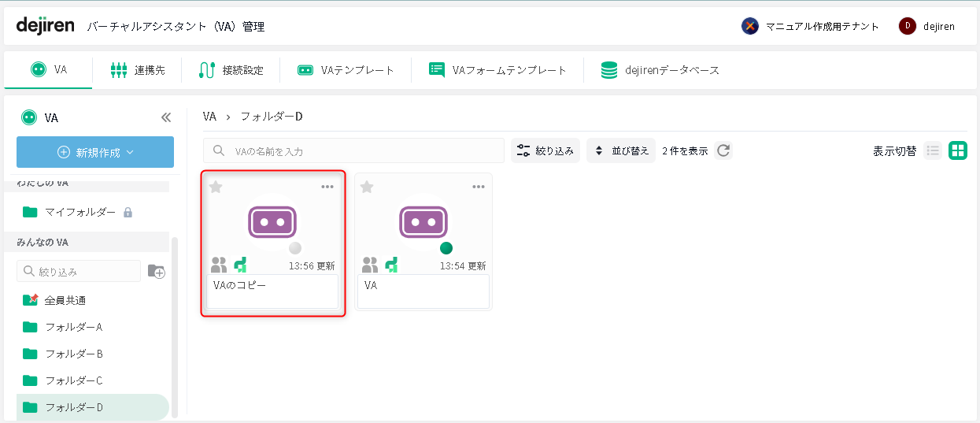Collapse the VA sidebar panel
This screenshot has height=423, width=980.
point(166,117)
